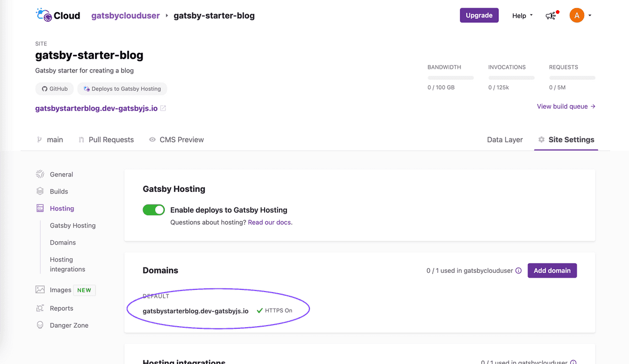Open the CMS Preview tab
Screen dimensions: 629x364
[182, 139]
